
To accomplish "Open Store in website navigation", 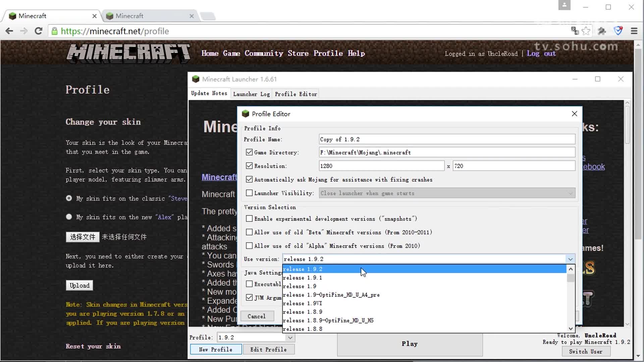I will tap(298, 53).
